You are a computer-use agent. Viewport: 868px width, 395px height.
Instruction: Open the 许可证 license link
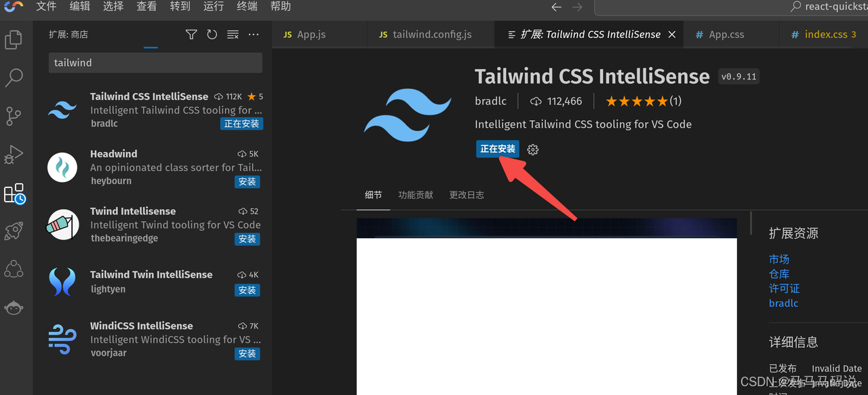coord(785,288)
